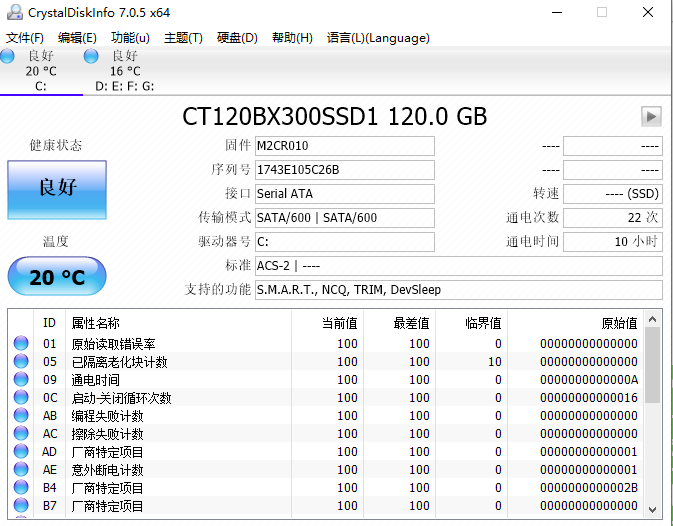Screen dimensions: 673x526
Task: Select the D: E: F: G: disk tab
Action: pos(124,71)
